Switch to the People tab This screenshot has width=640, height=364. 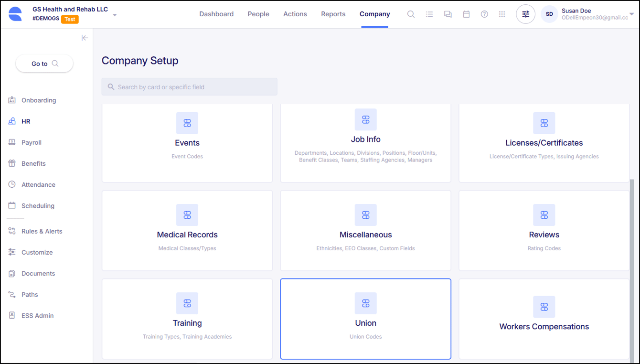[258, 14]
